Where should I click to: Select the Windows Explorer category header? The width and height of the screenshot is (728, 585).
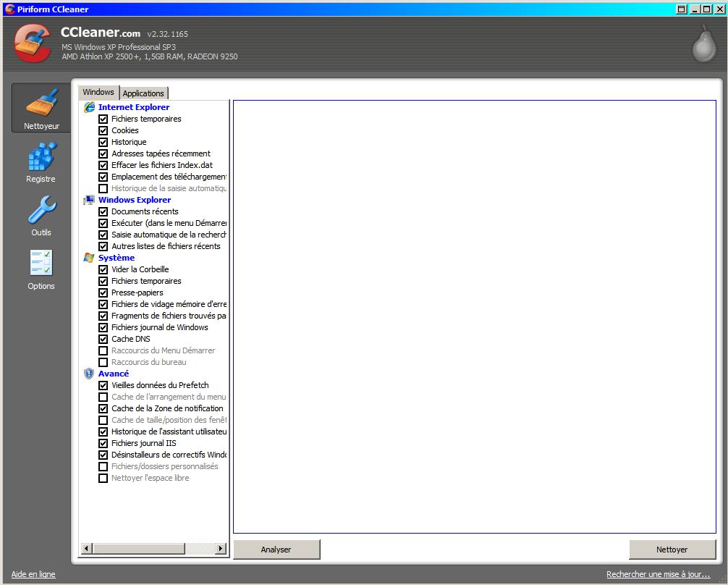[135, 200]
